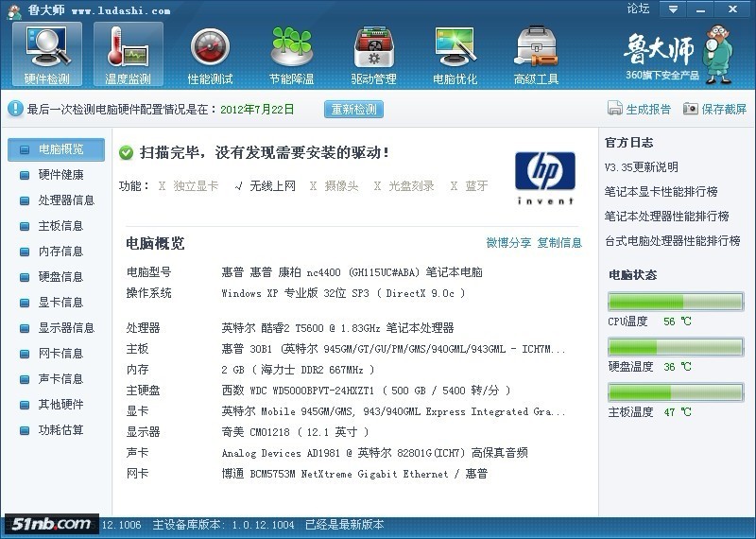Select the 节能降温 clover icon
The image size is (756, 539).
[x=291, y=55]
